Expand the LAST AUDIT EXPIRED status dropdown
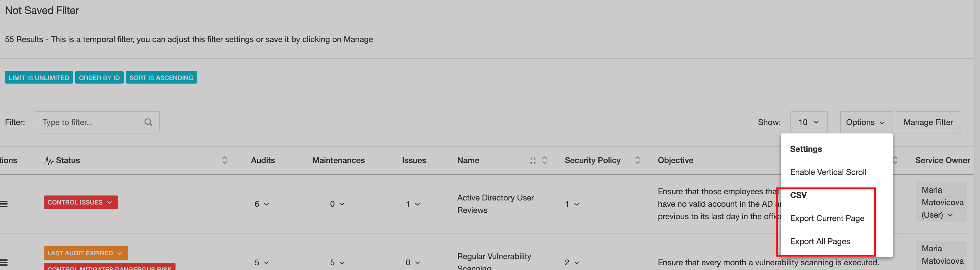The width and height of the screenshot is (980, 270). click(x=86, y=253)
